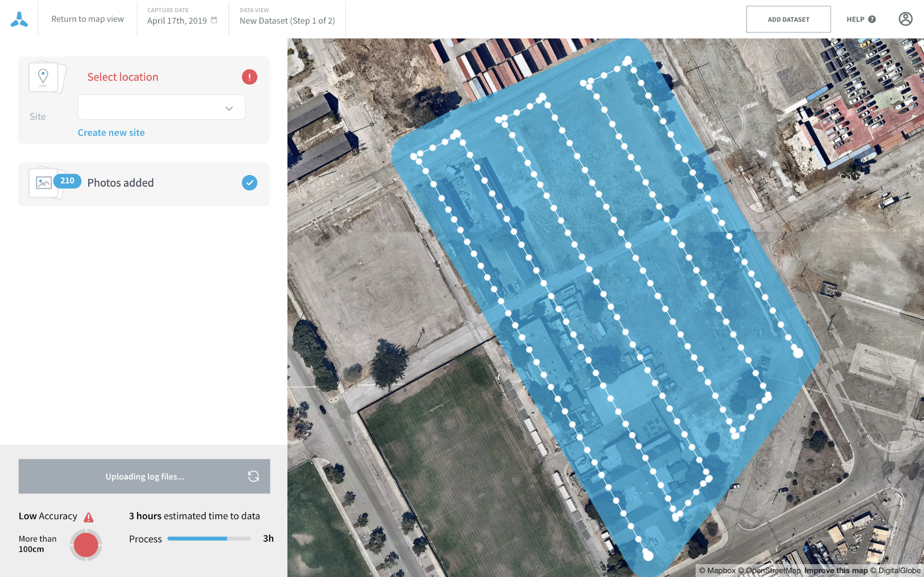The width and height of the screenshot is (924, 577).
Task: Click the Create new site link
Action: pyautogui.click(x=111, y=133)
